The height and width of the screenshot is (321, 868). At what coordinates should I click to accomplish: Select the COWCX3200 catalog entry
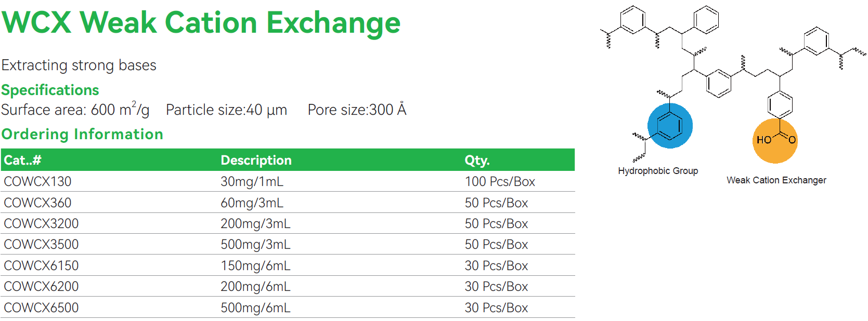pos(41,223)
